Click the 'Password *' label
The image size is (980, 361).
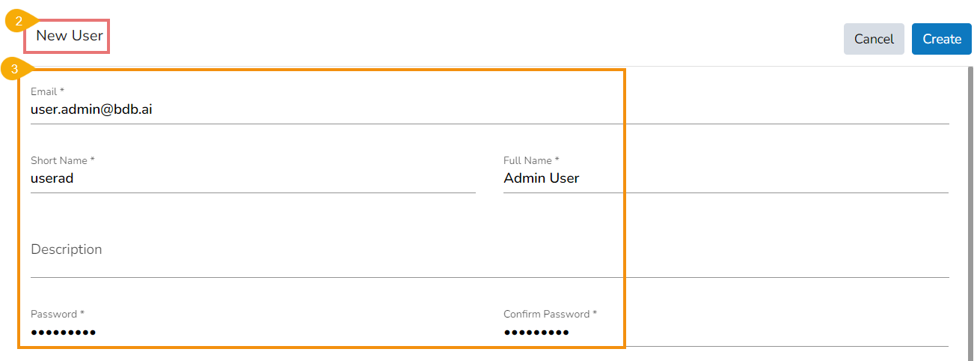pos(58,314)
